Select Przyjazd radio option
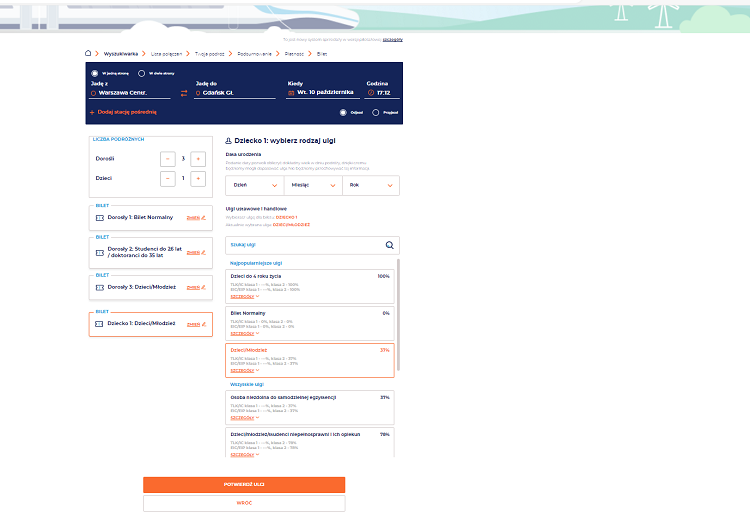 pos(376,112)
